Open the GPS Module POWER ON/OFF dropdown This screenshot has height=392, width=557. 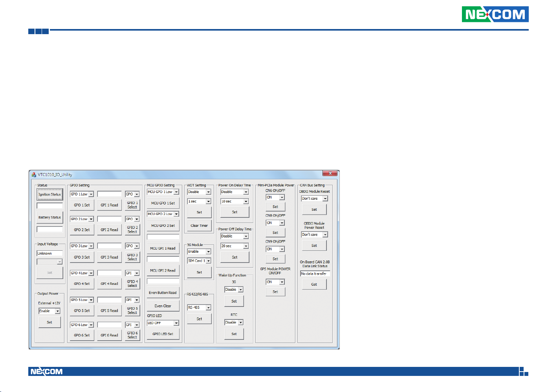click(275, 282)
